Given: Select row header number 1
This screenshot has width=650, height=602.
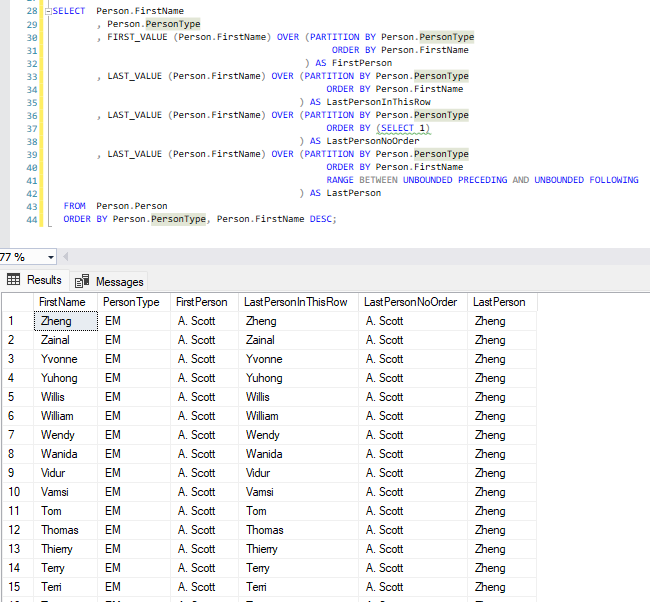Looking at the screenshot, I should point(18,321).
